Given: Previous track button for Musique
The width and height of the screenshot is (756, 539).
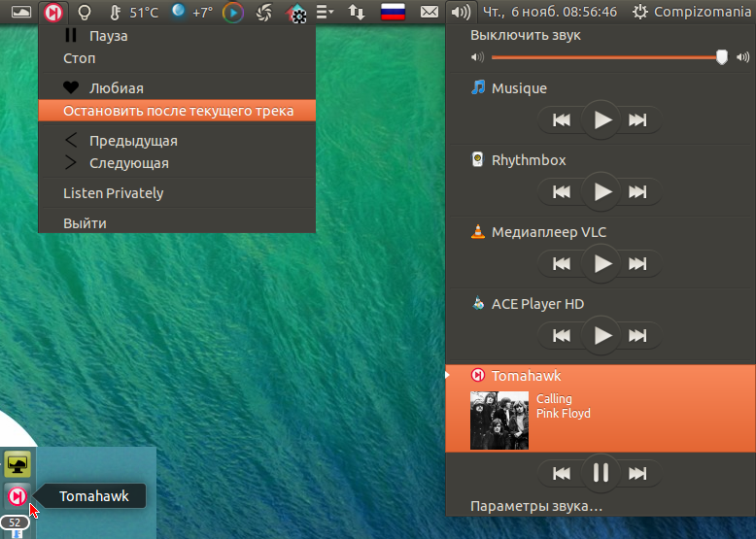Looking at the screenshot, I should click(x=562, y=119).
